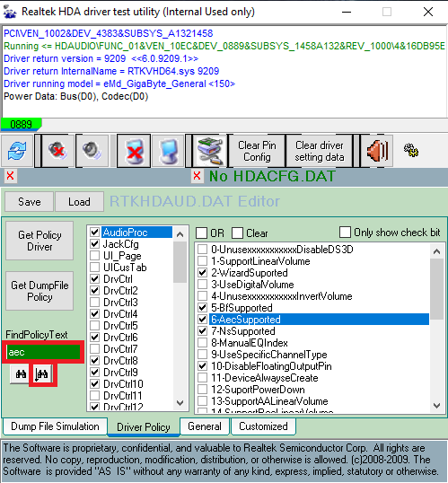
Task: Select 7-NsSupported list row
Action: point(243,331)
